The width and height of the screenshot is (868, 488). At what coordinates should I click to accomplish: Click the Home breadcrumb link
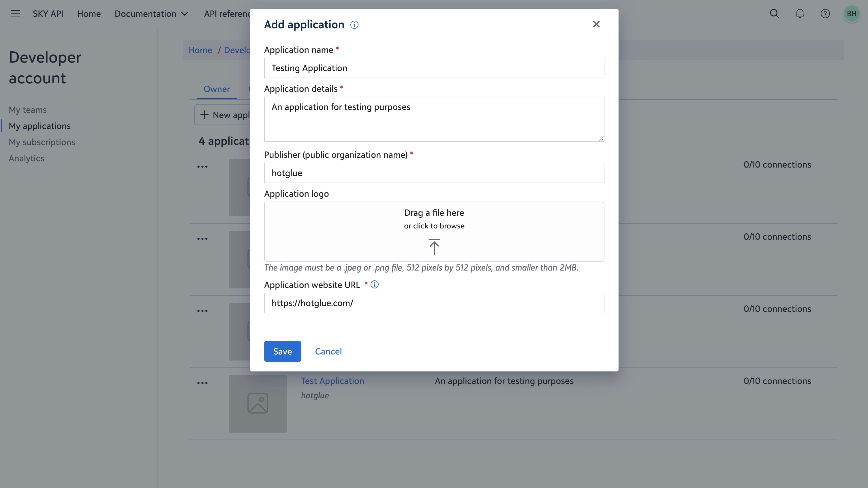pos(200,50)
